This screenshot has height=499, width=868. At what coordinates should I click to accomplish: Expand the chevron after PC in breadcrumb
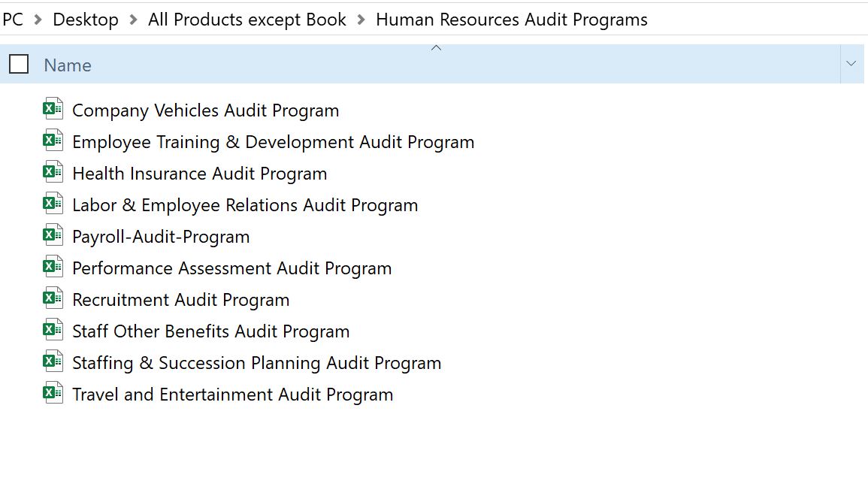[x=38, y=20]
